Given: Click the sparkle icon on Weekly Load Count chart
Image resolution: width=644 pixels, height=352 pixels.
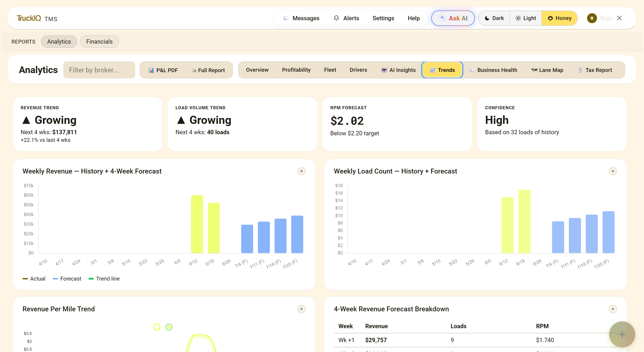Looking at the screenshot, I should point(612,171).
